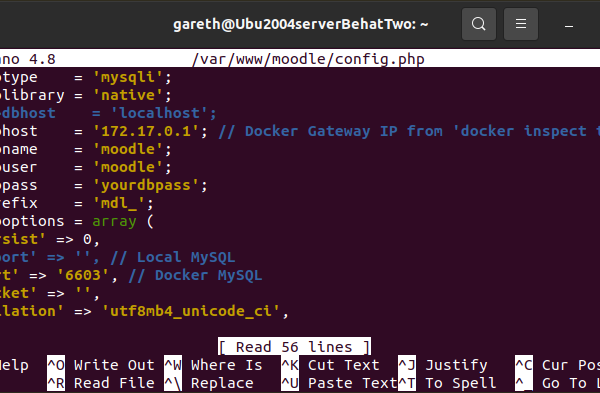Click the 'moodle' value on the name line
The image size is (600, 393).
pyautogui.click(x=128, y=149)
